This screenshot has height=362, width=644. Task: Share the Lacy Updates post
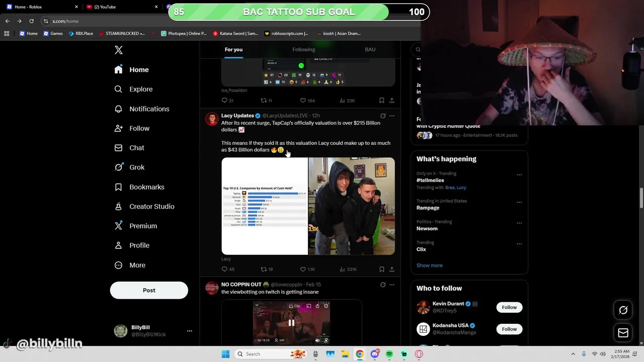(392, 269)
